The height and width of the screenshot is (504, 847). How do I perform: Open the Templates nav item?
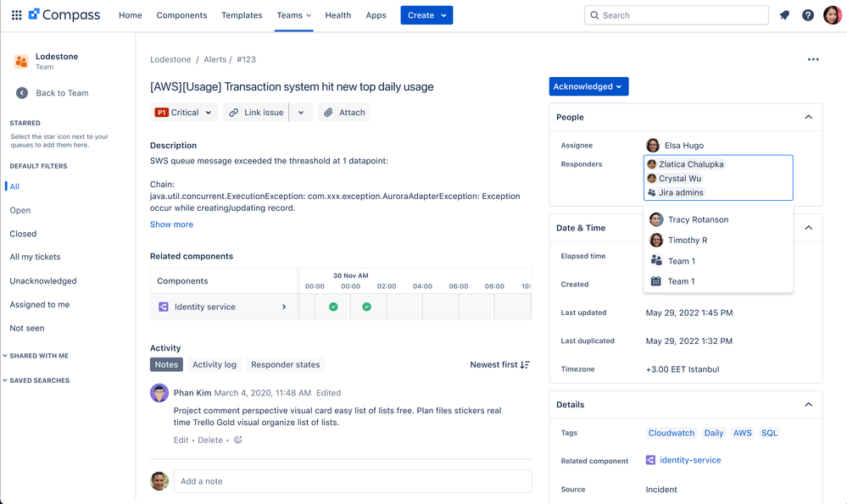(242, 15)
